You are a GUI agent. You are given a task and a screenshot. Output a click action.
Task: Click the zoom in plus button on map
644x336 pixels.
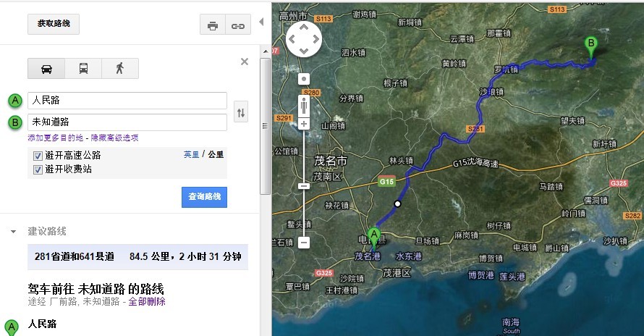[304, 124]
